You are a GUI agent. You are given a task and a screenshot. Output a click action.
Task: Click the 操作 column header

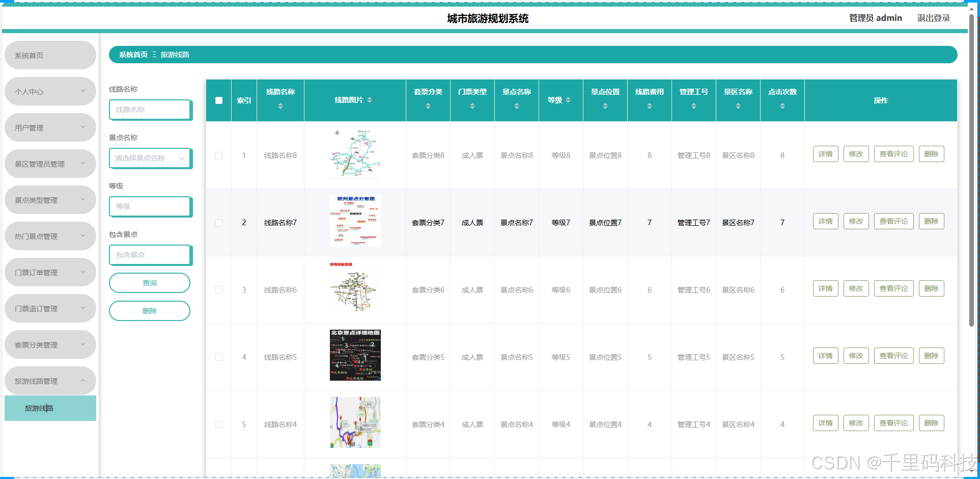(x=881, y=100)
